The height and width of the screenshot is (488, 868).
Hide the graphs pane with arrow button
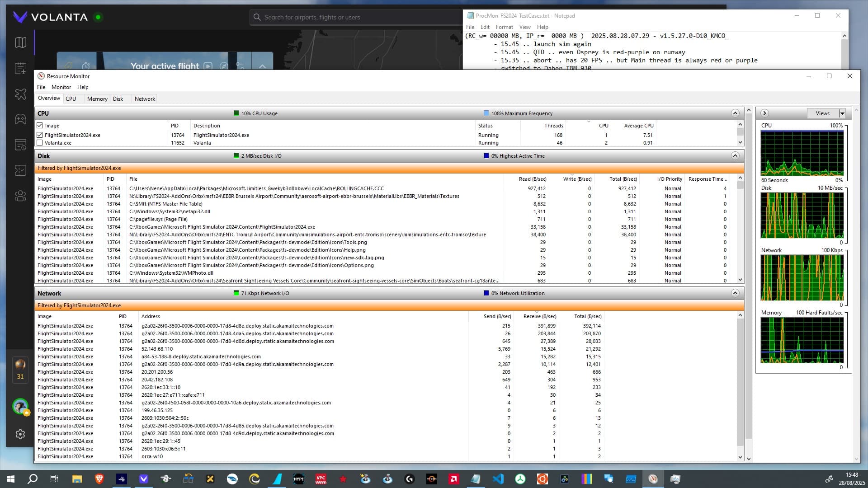click(x=764, y=113)
